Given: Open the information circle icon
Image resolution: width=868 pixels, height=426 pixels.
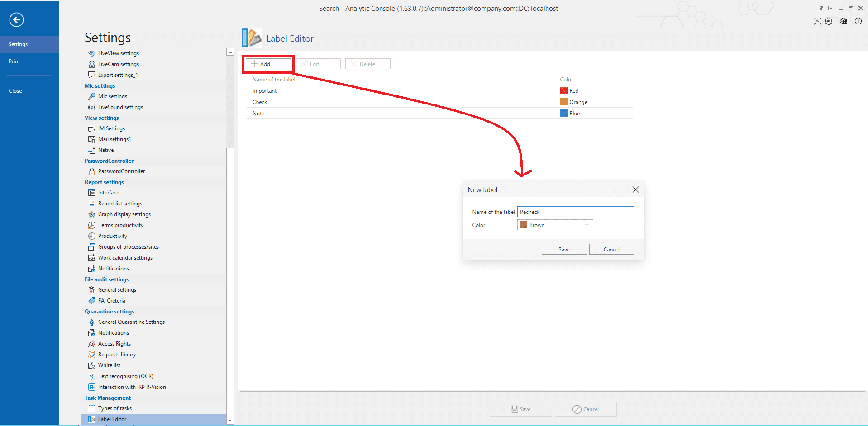Looking at the screenshot, I should [x=858, y=21].
